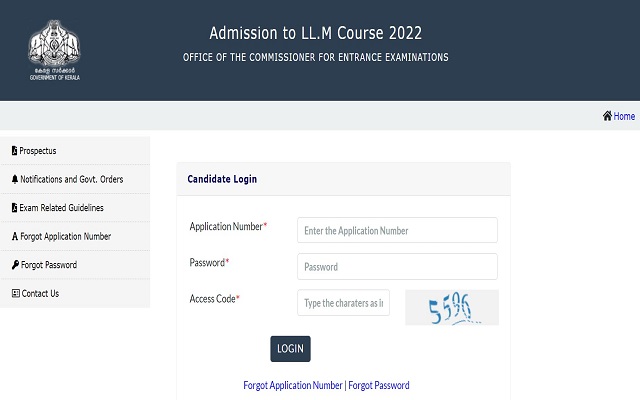Click the Access Code text box

coord(343,303)
